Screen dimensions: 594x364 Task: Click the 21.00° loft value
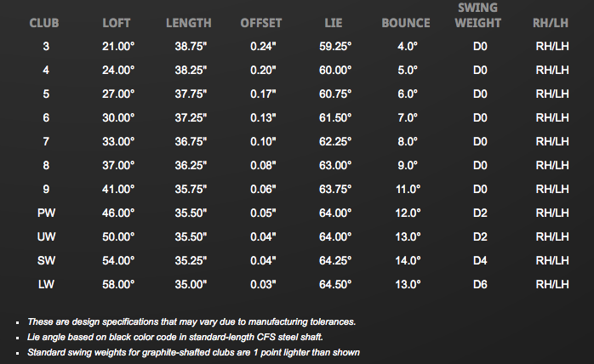coord(119,46)
